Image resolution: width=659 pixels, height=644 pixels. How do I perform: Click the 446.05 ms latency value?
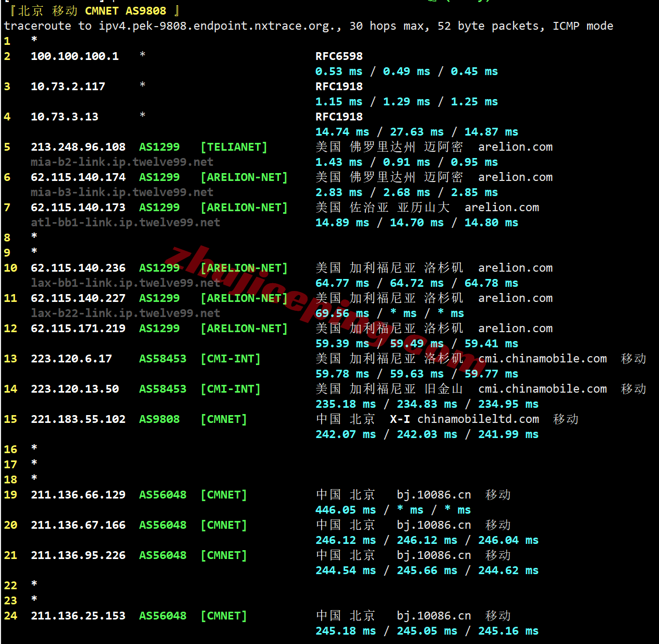346,510
